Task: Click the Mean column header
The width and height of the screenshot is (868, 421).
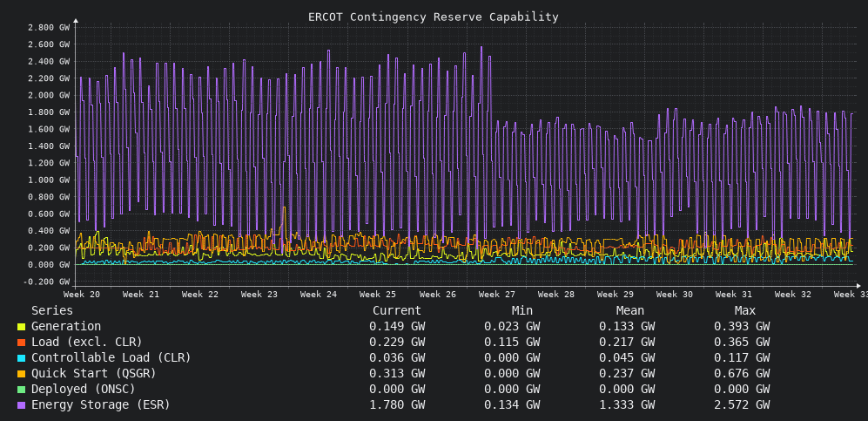Action: coord(630,310)
